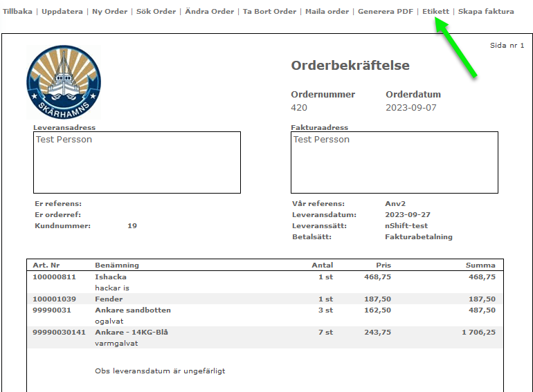
Task: Click sum 1 706,25 in the Summa column
Action: point(478,333)
